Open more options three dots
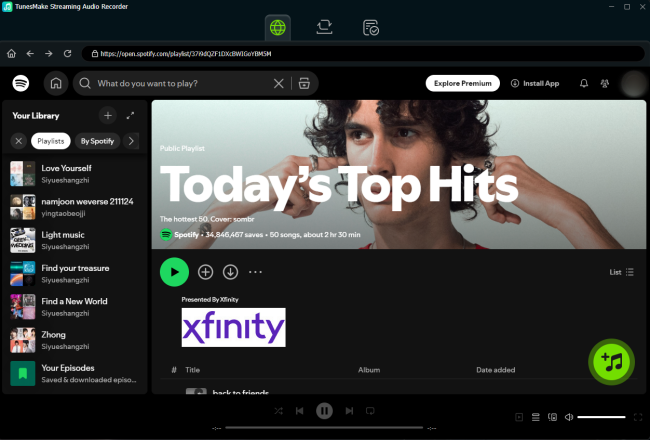The image size is (650, 440). [x=255, y=272]
